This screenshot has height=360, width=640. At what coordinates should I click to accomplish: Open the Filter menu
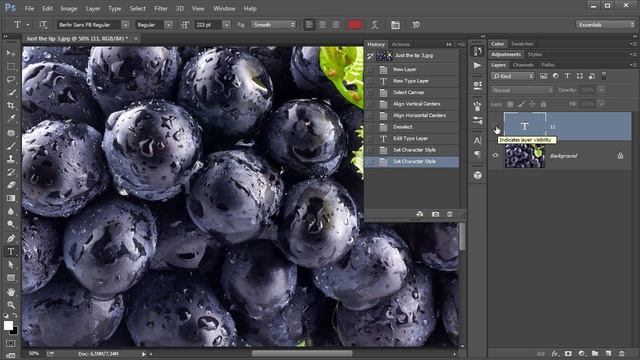tap(161, 8)
